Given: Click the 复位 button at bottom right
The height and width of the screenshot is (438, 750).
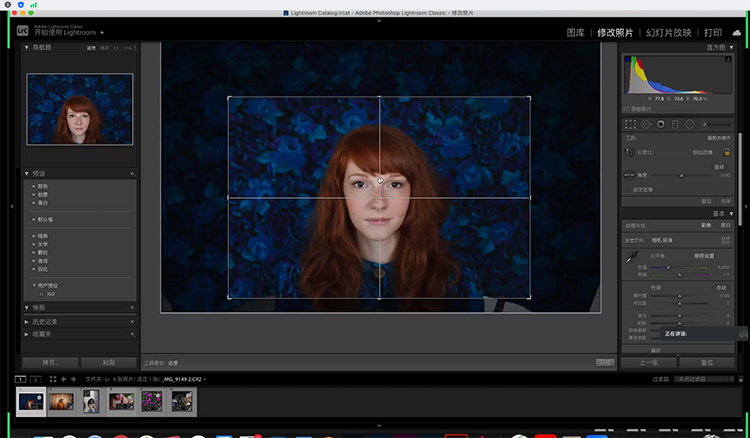Looking at the screenshot, I should 706,362.
